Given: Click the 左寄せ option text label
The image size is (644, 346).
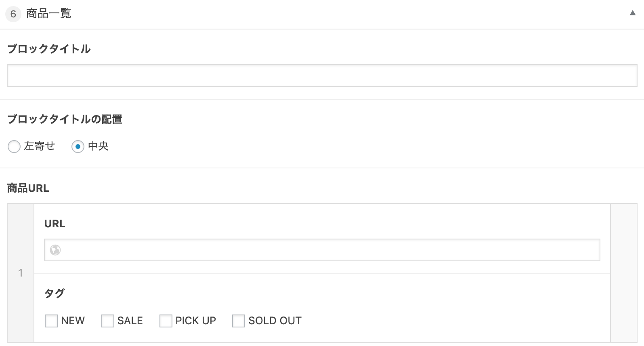Looking at the screenshot, I should point(39,146).
